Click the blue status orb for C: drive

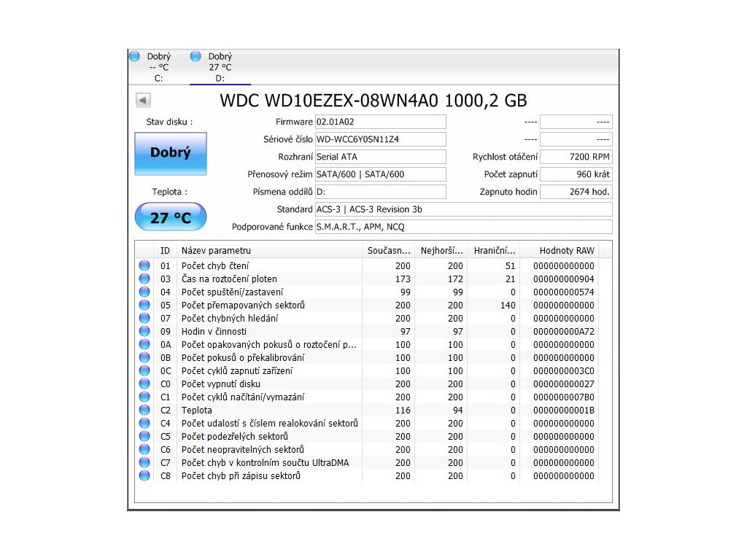coord(135,56)
